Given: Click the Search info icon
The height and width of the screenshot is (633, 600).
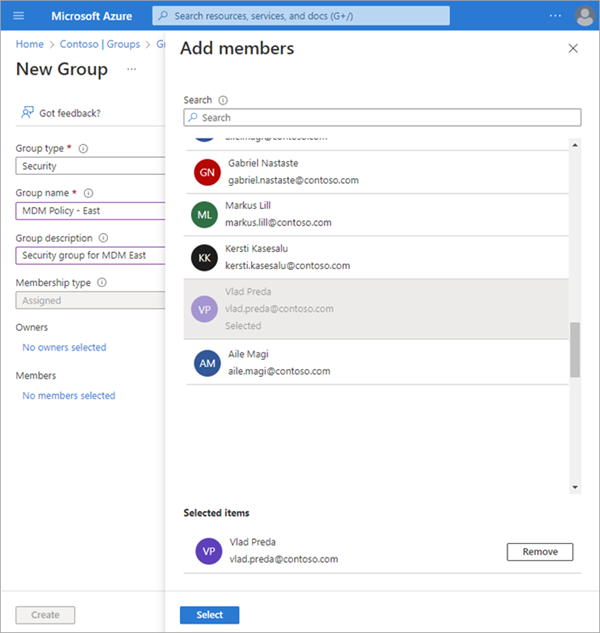Looking at the screenshot, I should pyautogui.click(x=223, y=100).
